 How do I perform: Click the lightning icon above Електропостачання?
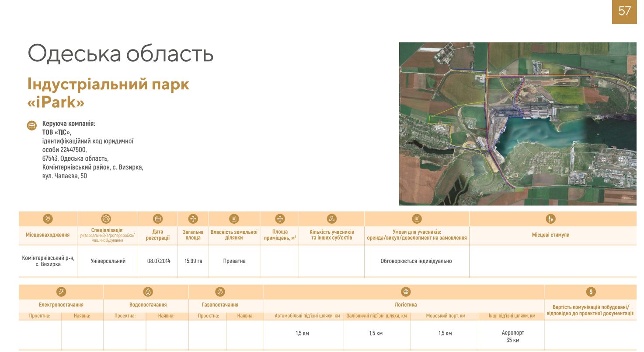tap(61, 292)
